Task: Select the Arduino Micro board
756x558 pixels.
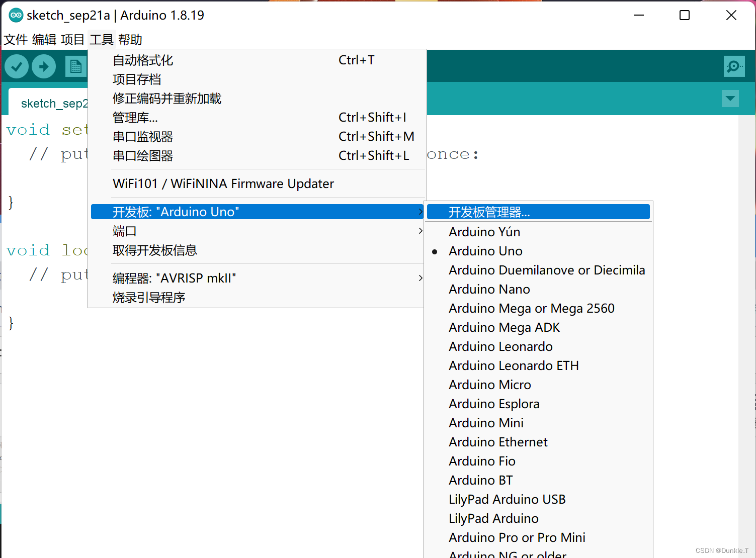Action: (538, 385)
